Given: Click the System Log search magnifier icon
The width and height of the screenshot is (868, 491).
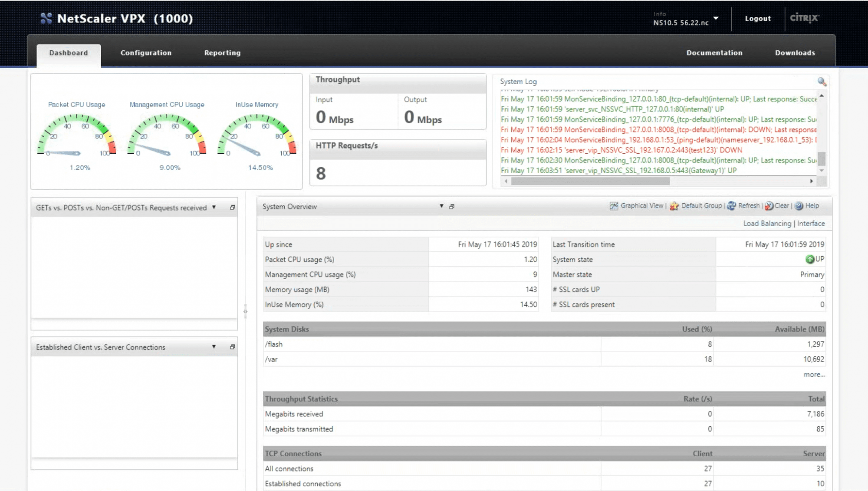Looking at the screenshot, I should (821, 82).
